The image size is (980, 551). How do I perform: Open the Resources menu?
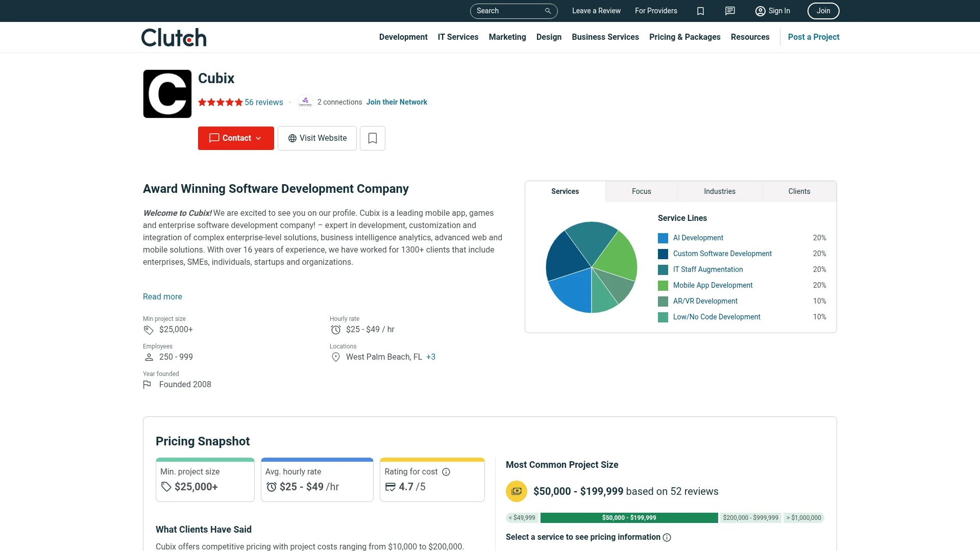click(x=750, y=37)
